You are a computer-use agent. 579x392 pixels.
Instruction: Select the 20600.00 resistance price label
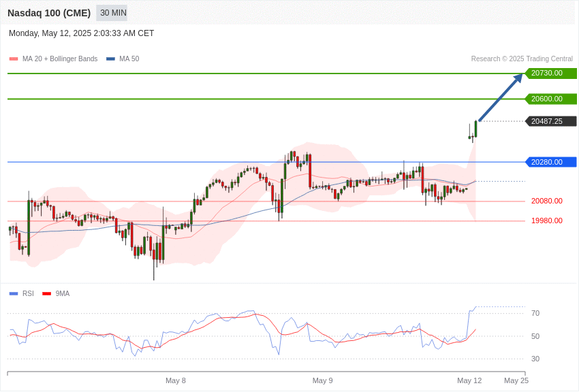pos(551,99)
